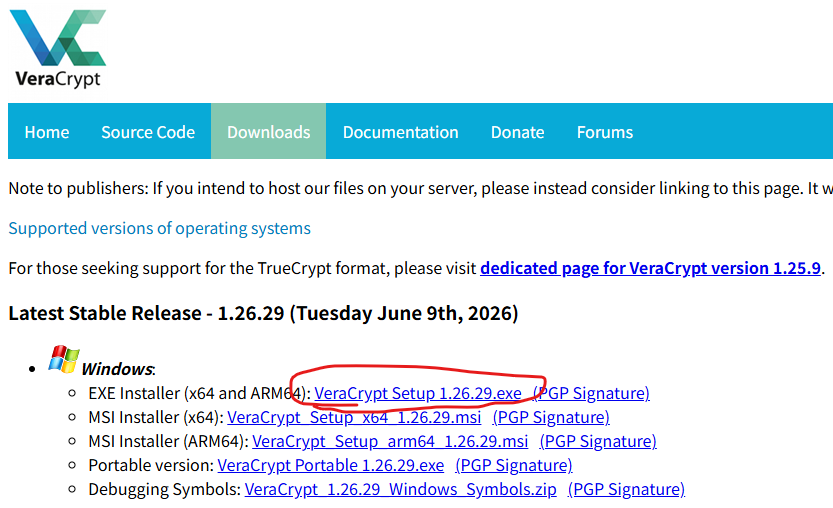Screen dimensions: 833x508
Task: Select the Downloads tab
Action: coord(269,132)
